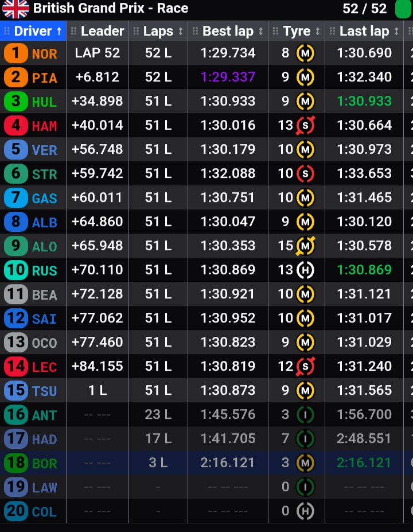Sort by the Driver column header
The image size is (413, 532).
click(x=33, y=31)
